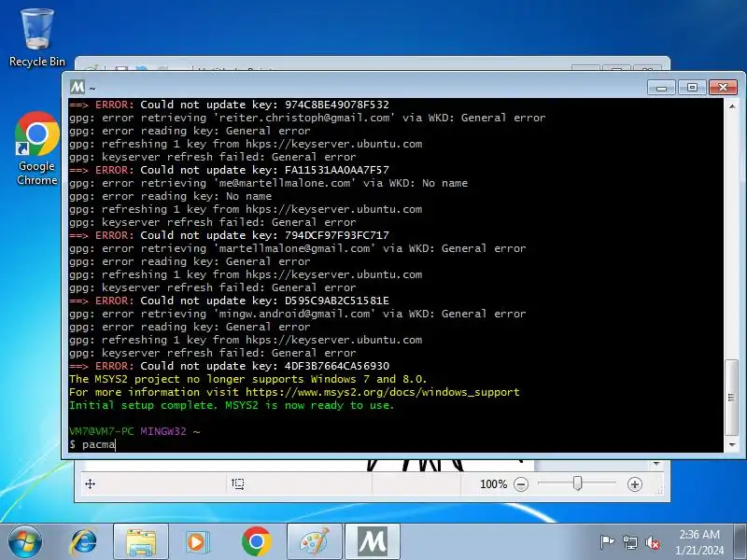The image size is (747, 560).
Task: Launch Internet Explorer from the taskbar
Action: tap(84, 541)
